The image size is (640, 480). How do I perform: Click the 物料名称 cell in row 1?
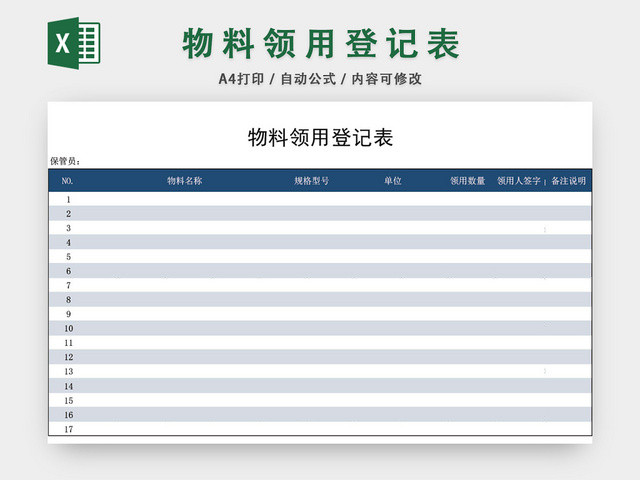(x=184, y=199)
